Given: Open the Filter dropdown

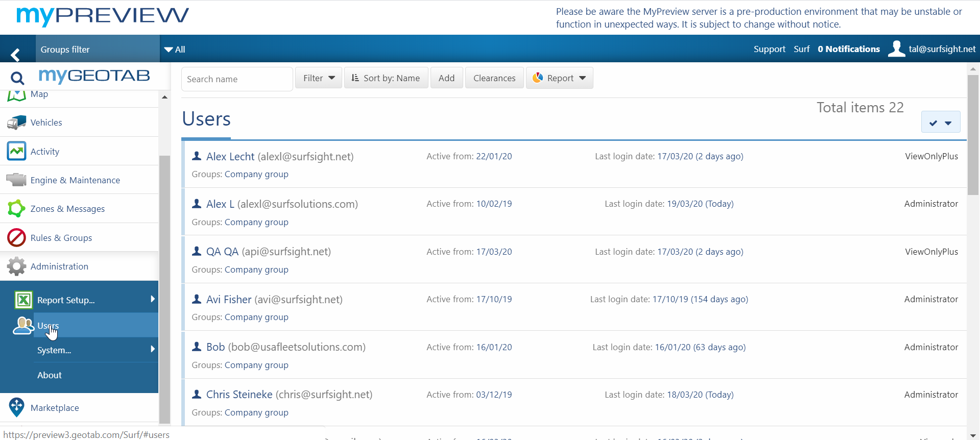Looking at the screenshot, I should tap(318, 78).
